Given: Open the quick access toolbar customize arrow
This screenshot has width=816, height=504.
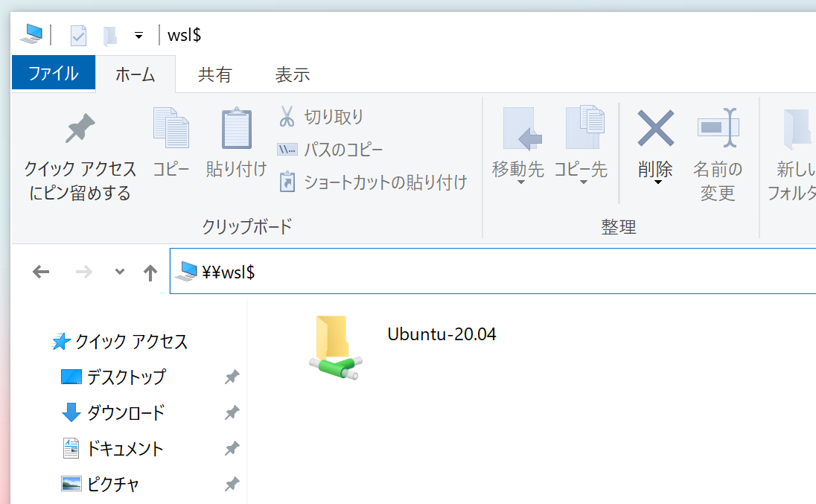Looking at the screenshot, I should 138,35.
